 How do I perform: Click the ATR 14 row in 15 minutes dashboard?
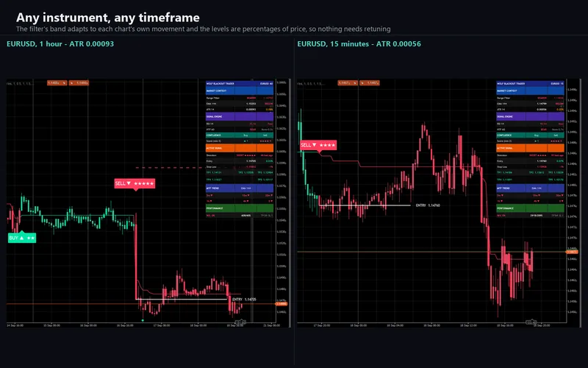[x=530, y=109]
